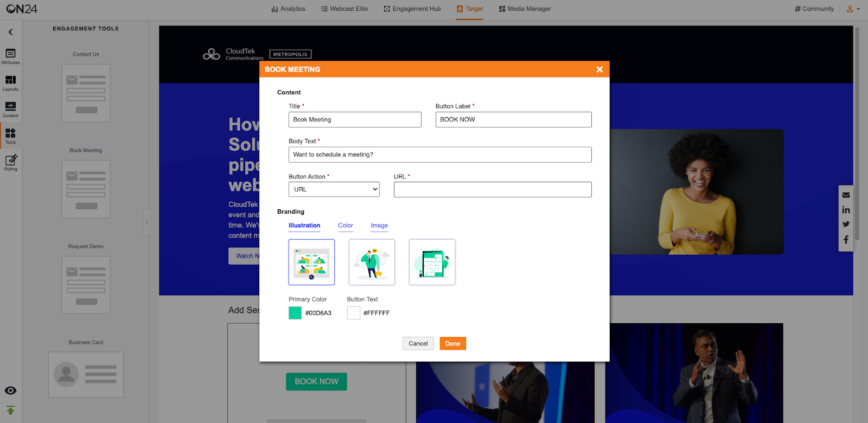Switch to the Color branding tab

[346, 226]
